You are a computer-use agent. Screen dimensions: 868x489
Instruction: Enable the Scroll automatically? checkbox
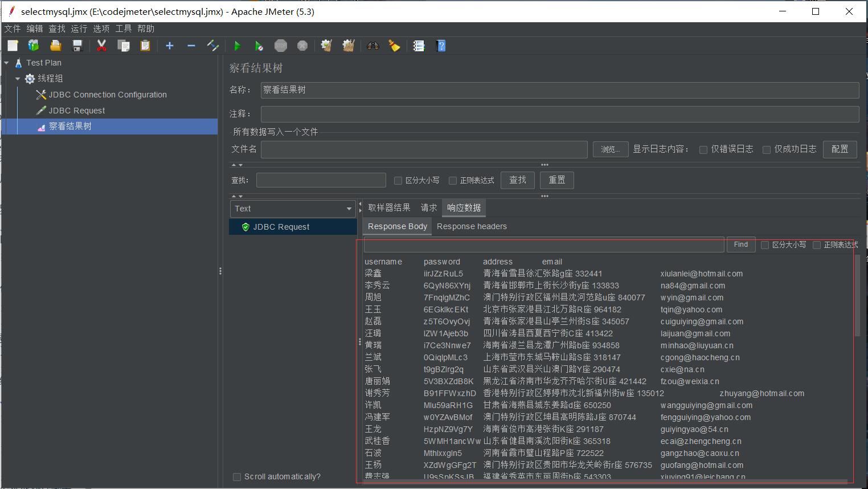tap(237, 476)
